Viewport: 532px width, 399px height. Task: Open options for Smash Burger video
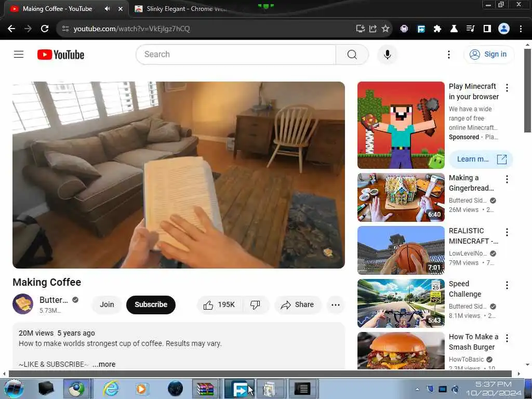point(507,338)
